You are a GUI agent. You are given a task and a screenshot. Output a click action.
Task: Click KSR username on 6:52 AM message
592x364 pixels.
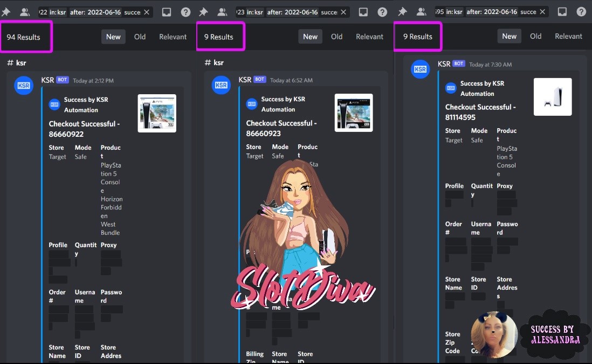pos(245,80)
